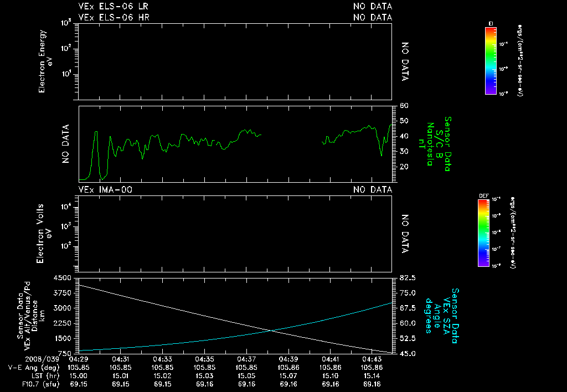Click the 'Electron Volts eV' axis title
Viewport: 567px width, 392px height.
pyautogui.click(x=44, y=234)
